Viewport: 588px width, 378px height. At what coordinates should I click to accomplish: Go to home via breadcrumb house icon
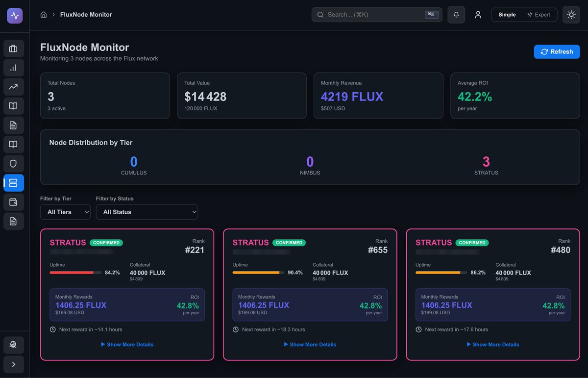(44, 15)
